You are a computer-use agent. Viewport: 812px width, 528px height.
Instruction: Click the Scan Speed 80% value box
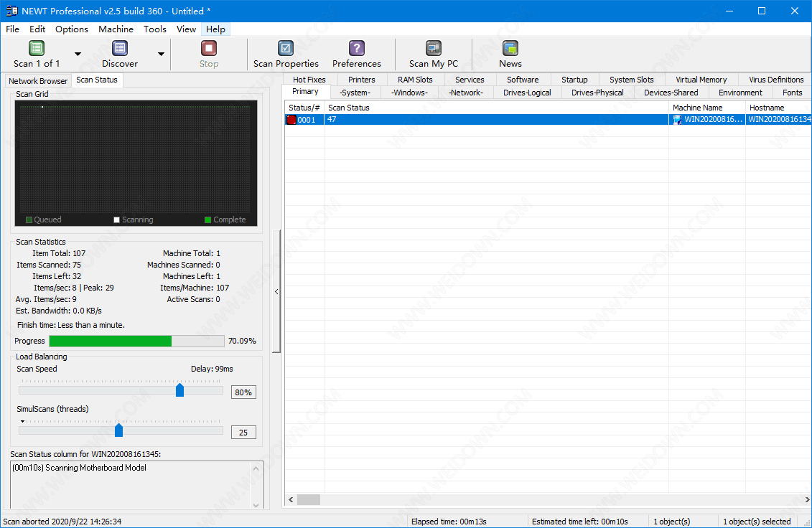click(243, 392)
